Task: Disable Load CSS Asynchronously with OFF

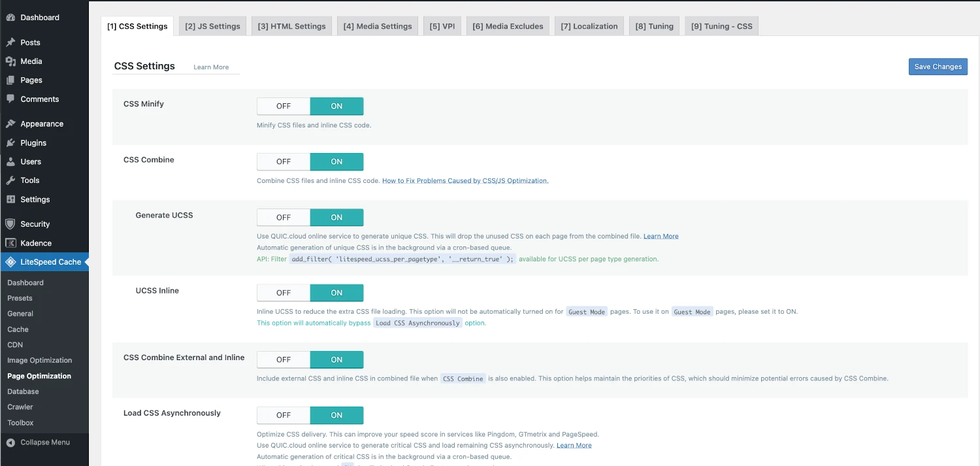Action: (284, 415)
